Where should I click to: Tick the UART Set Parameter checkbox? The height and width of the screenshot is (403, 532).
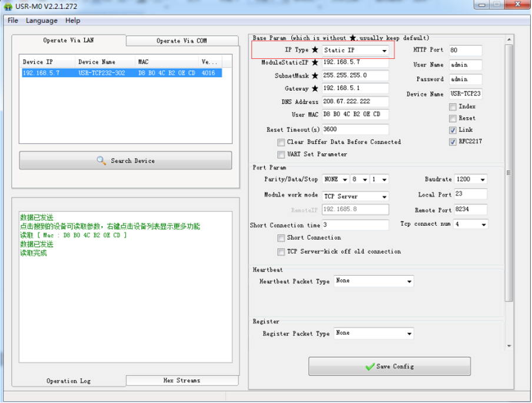pos(281,154)
